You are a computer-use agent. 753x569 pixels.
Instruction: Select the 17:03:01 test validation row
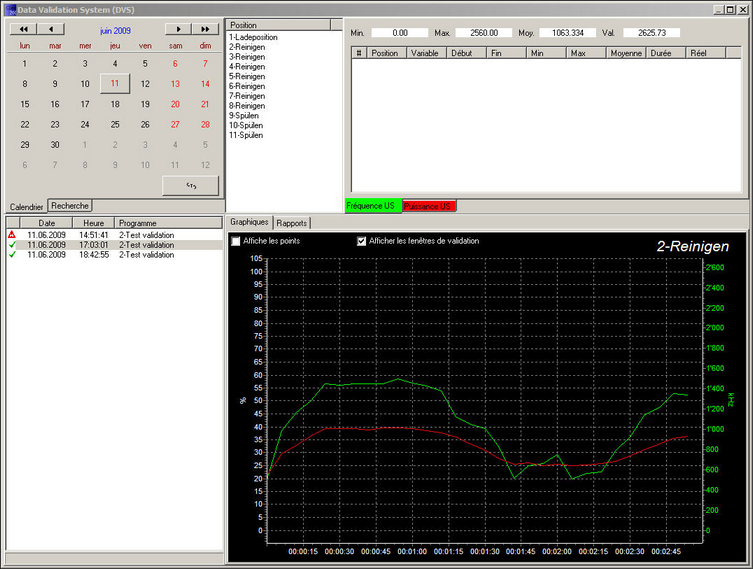tap(114, 245)
